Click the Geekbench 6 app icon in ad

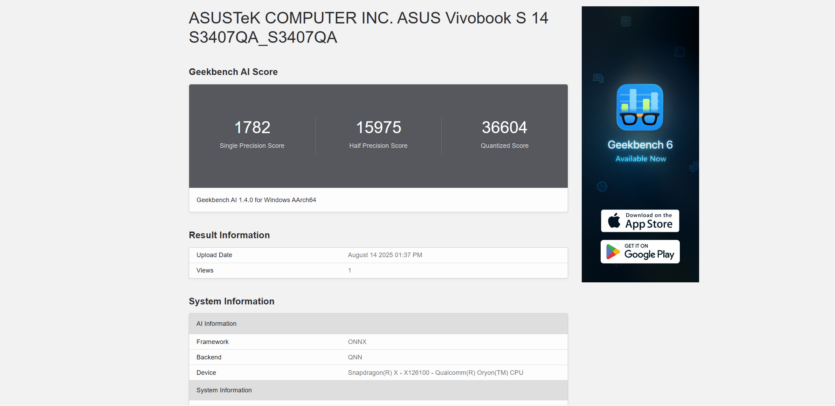640,107
